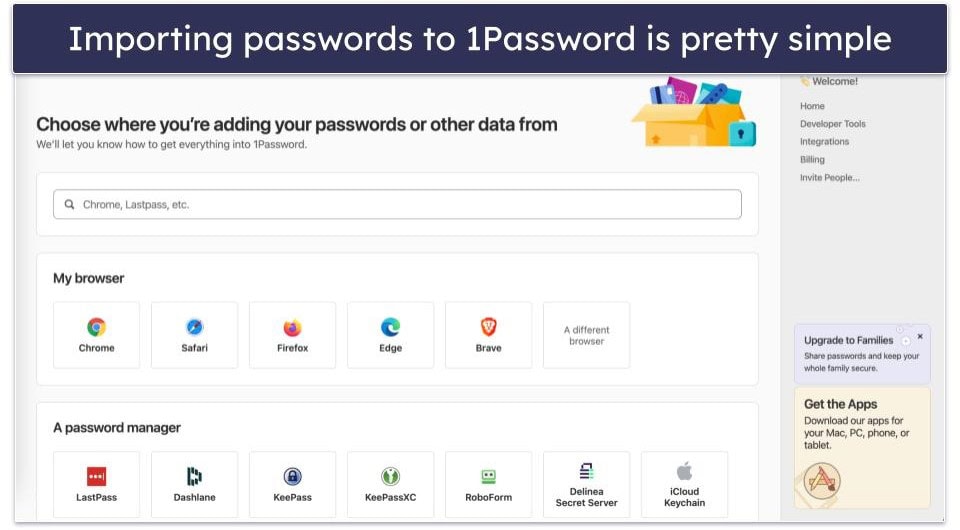The image size is (960, 530).
Task: Choose the iCloud Keychain option
Action: pyautogui.click(x=684, y=484)
